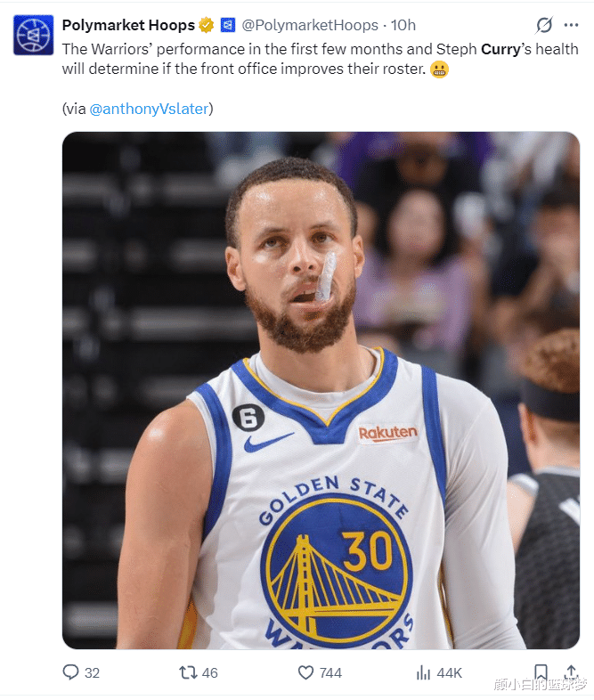This screenshot has width=594, height=700.
Task: Repost using the retweet arrows icon
Action: pyautogui.click(x=188, y=672)
